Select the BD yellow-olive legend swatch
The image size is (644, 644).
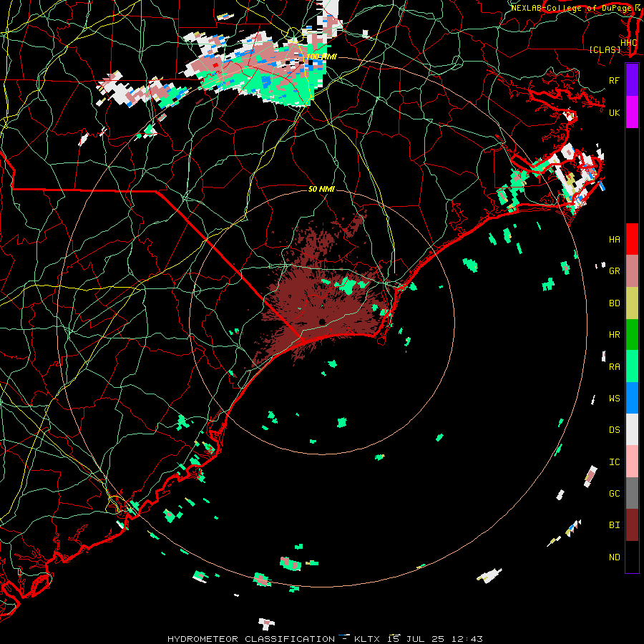(x=632, y=303)
